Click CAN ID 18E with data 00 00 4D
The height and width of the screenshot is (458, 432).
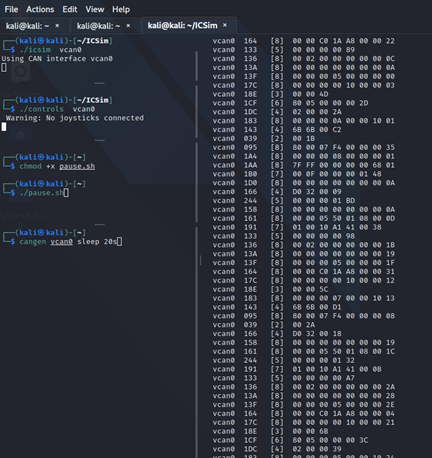[x=270, y=94]
